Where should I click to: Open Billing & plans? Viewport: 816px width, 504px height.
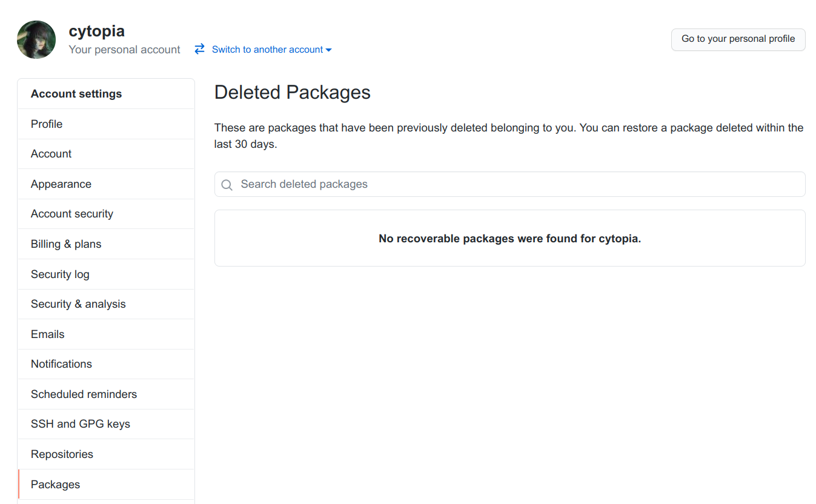(x=66, y=244)
